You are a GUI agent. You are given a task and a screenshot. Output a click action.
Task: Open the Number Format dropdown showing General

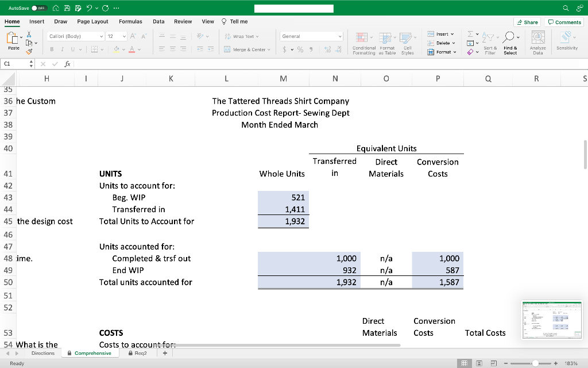tap(311, 35)
